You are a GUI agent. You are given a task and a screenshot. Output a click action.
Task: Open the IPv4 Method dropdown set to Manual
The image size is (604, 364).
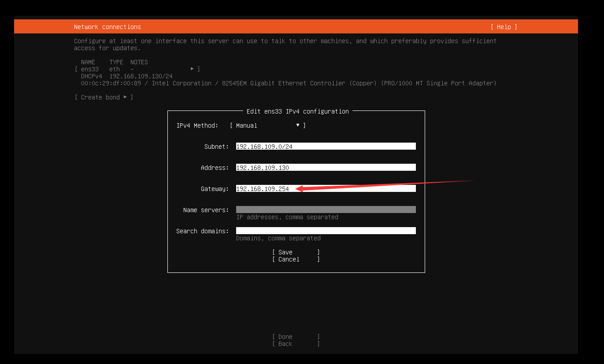click(268, 125)
